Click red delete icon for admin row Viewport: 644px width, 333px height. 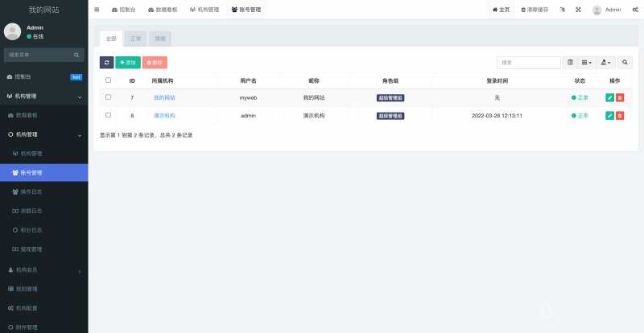(x=620, y=116)
